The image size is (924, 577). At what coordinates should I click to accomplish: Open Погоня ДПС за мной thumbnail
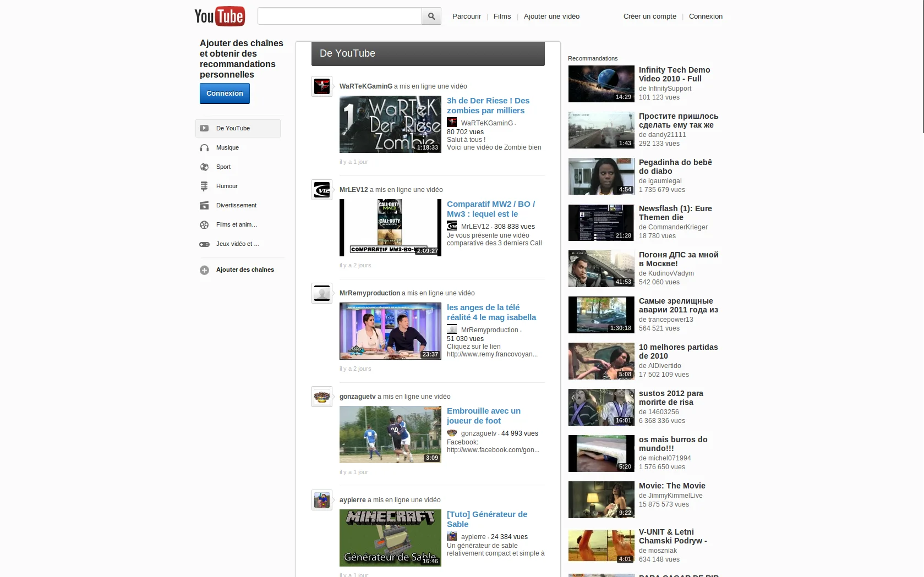coord(602,269)
